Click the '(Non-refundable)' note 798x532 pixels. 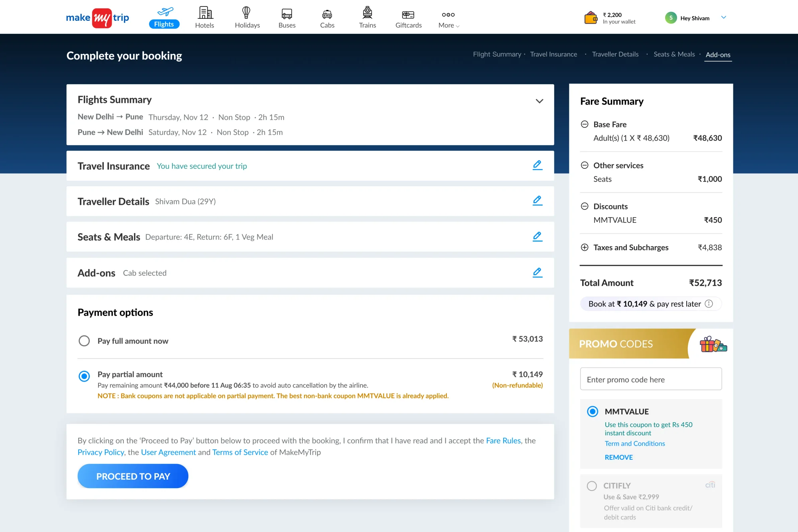tap(517, 385)
